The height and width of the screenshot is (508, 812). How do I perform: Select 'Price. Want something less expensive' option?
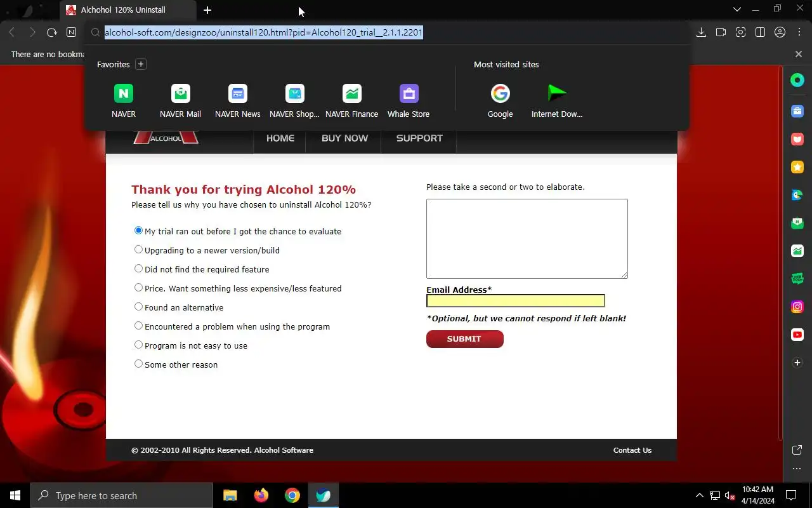point(138,288)
